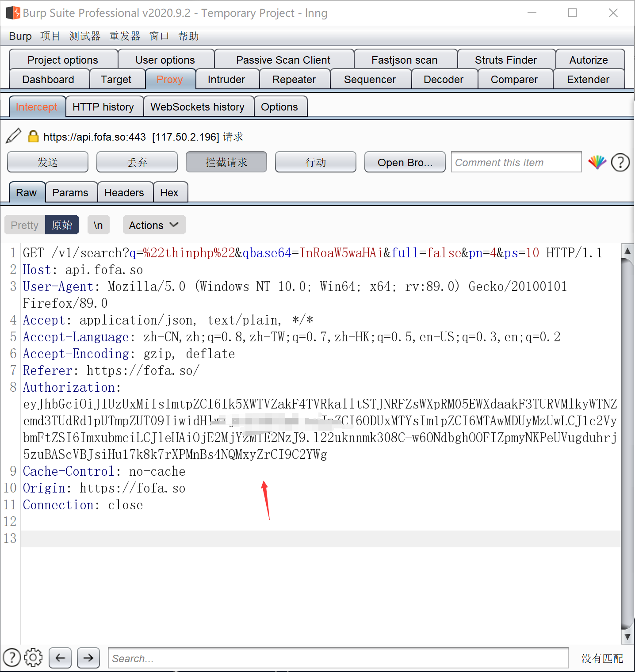Viewport: 635px width, 672px height.
Task: Open editor settings gear icon
Action: (x=33, y=657)
